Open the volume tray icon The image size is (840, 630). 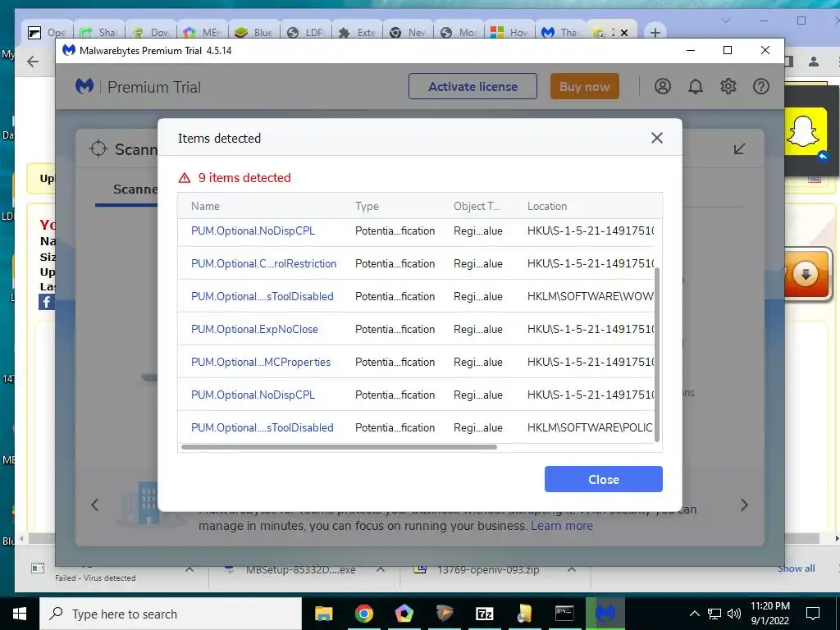click(x=734, y=614)
